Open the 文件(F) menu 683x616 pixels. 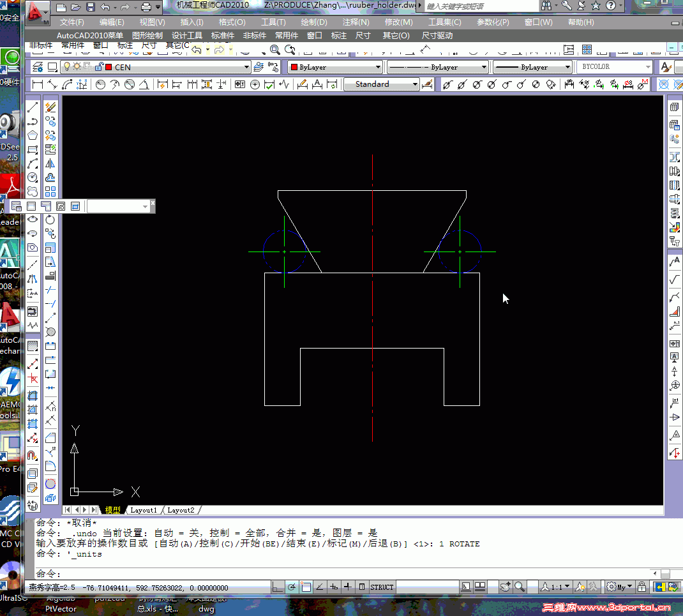[x=72, y=22]
